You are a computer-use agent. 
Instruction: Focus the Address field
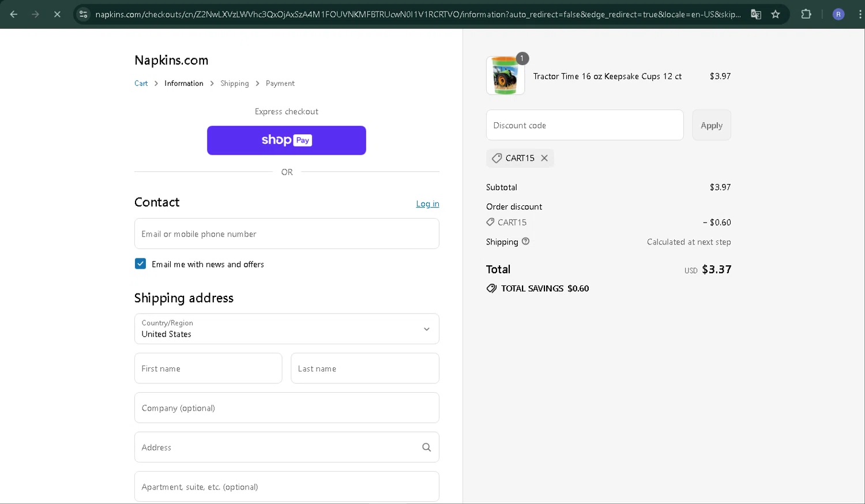[x=287, y=447]
